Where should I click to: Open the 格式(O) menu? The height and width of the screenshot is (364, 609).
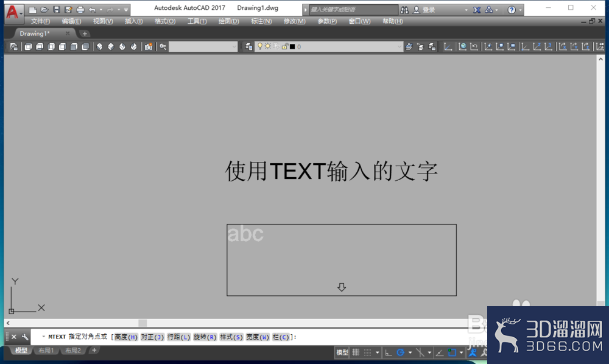pyautogui.click(x=165, y=21)
